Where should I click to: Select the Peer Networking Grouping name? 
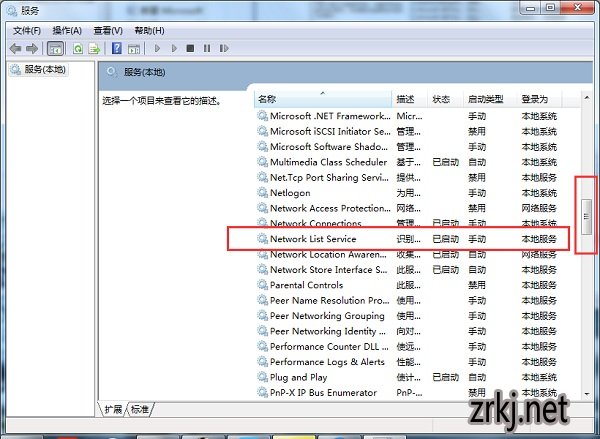click(x=327, y=316)
